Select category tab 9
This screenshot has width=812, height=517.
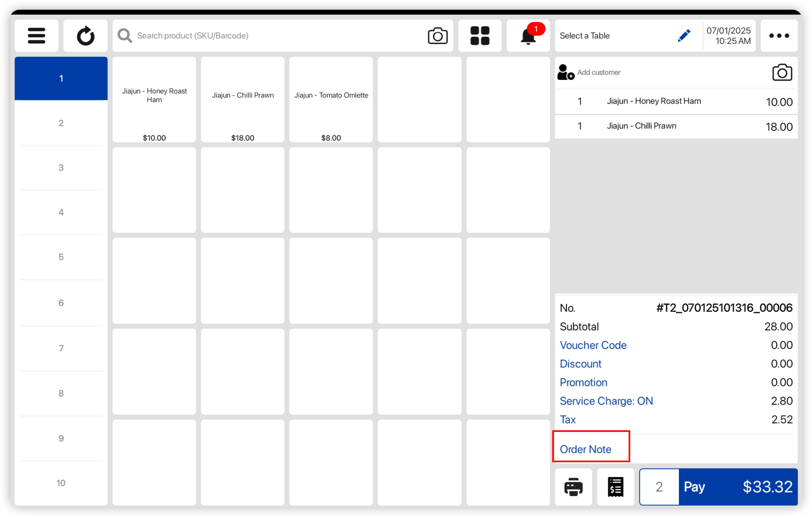(61, 438)
